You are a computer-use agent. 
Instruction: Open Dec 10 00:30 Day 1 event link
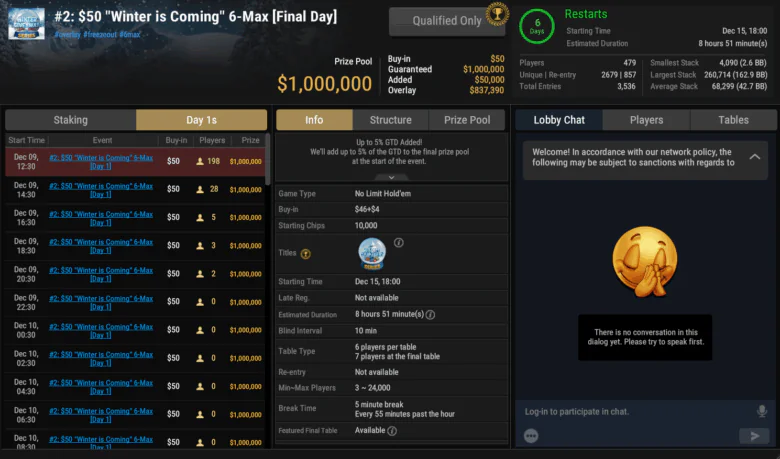[x=101, y=331]
